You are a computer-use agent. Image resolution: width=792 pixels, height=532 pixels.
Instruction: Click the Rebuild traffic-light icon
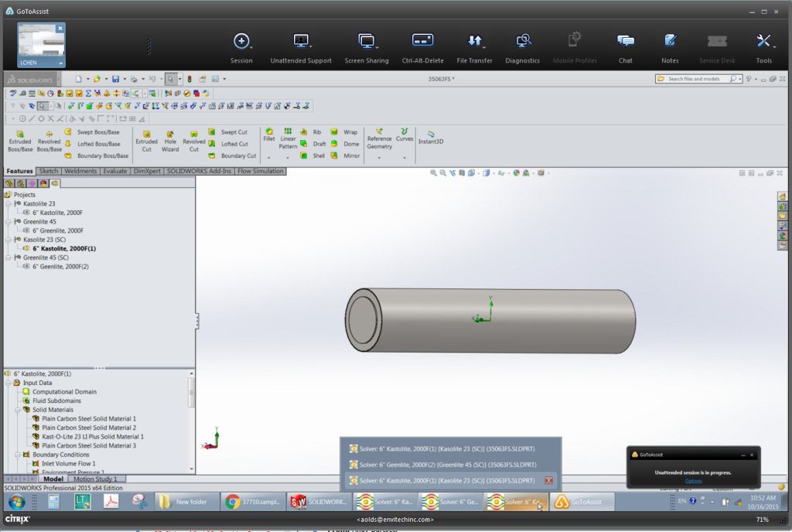pos(189,79)
